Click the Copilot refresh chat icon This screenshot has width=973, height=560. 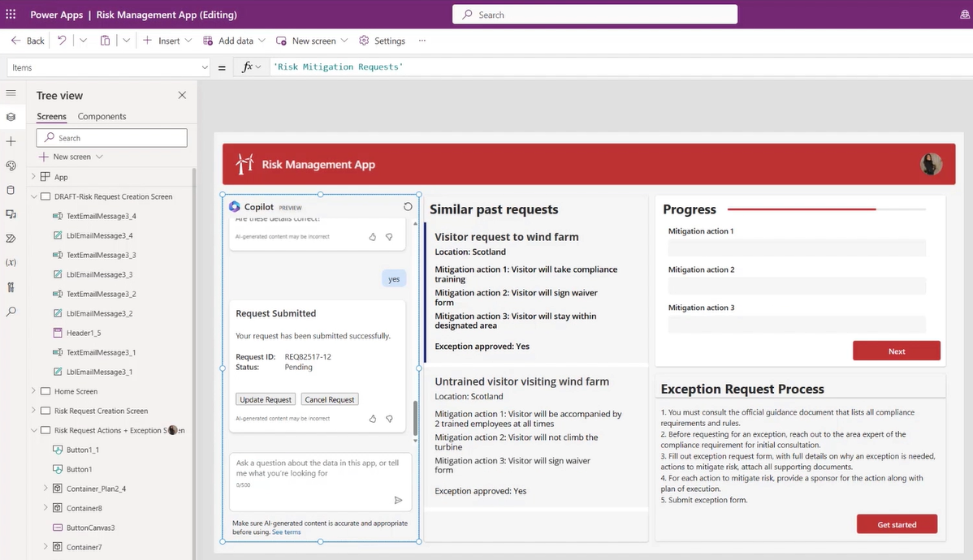coord(408,207)
